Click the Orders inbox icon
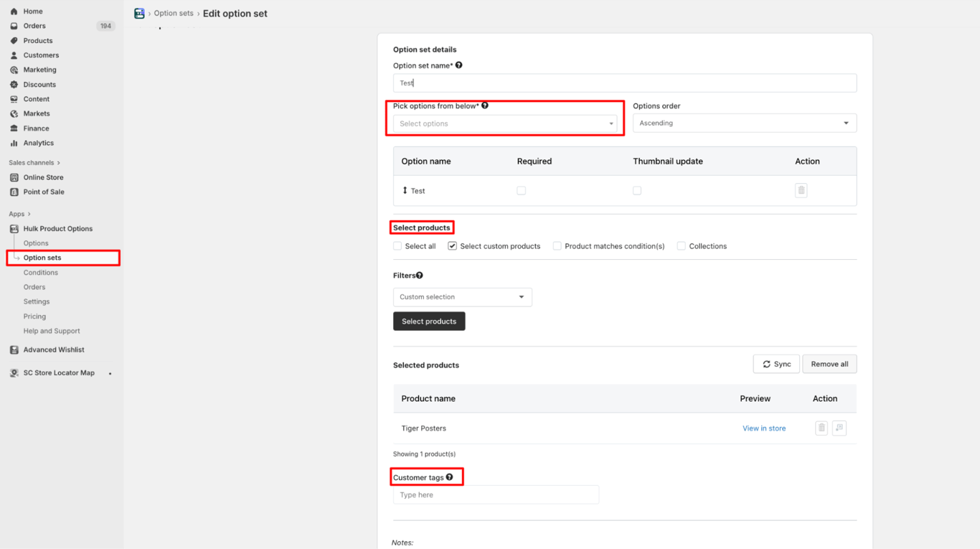This screenshot has height=549, width=980. tap(14, 26)
